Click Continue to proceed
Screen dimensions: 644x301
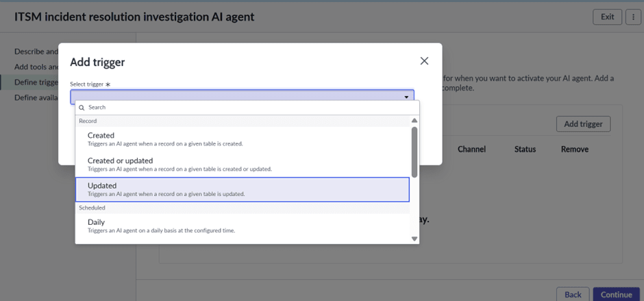pos(616,294)
